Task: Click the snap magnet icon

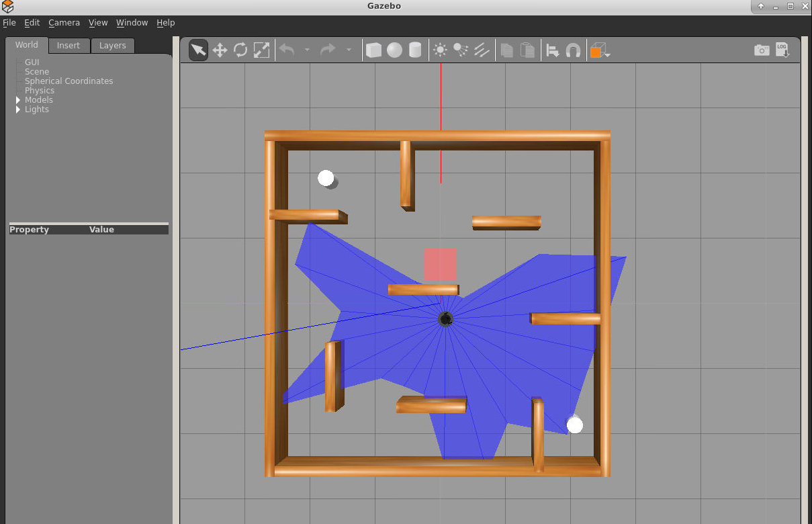Action: pos(573,50)
